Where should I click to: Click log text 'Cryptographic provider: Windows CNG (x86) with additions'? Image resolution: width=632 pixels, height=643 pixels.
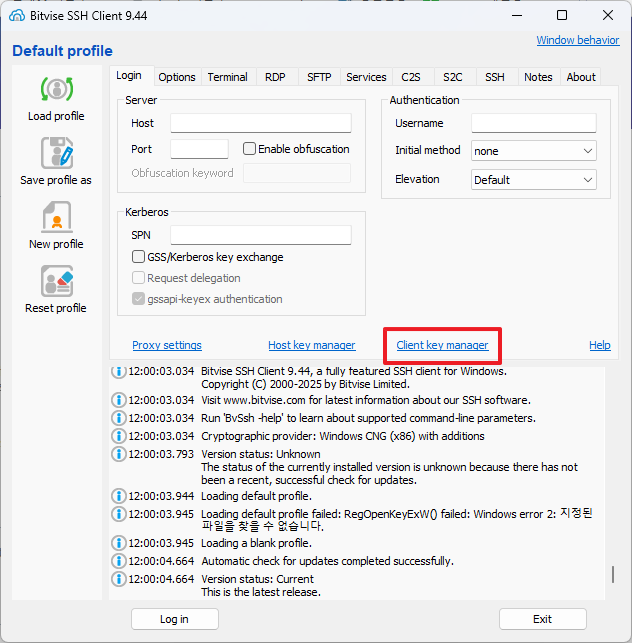343,436
